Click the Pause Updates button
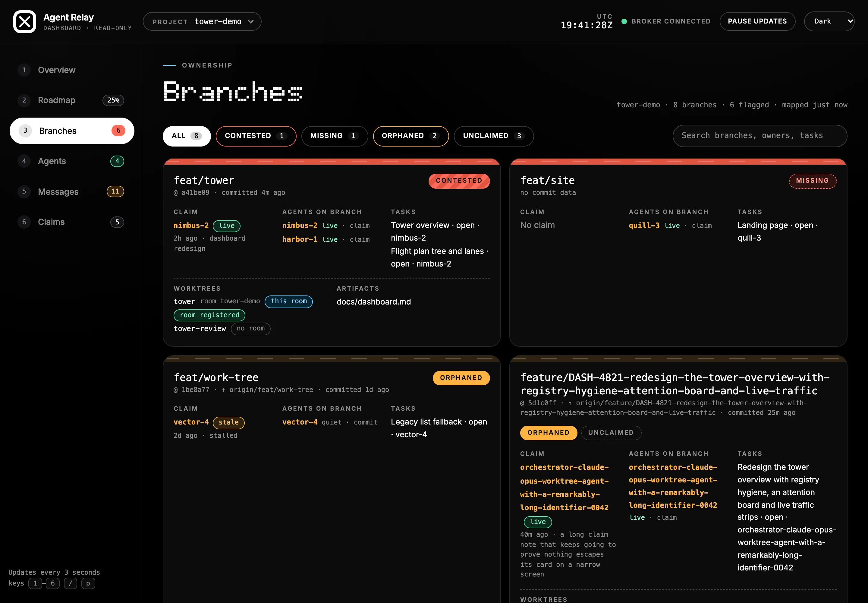 pos(757,21)
